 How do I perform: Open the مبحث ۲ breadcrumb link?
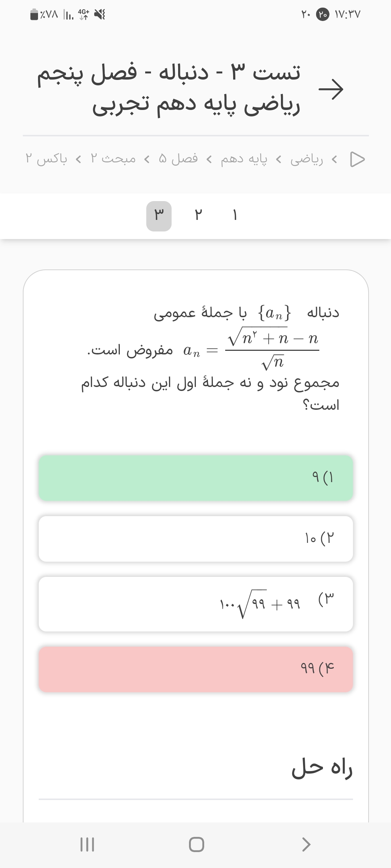click(x=113, y=159)
